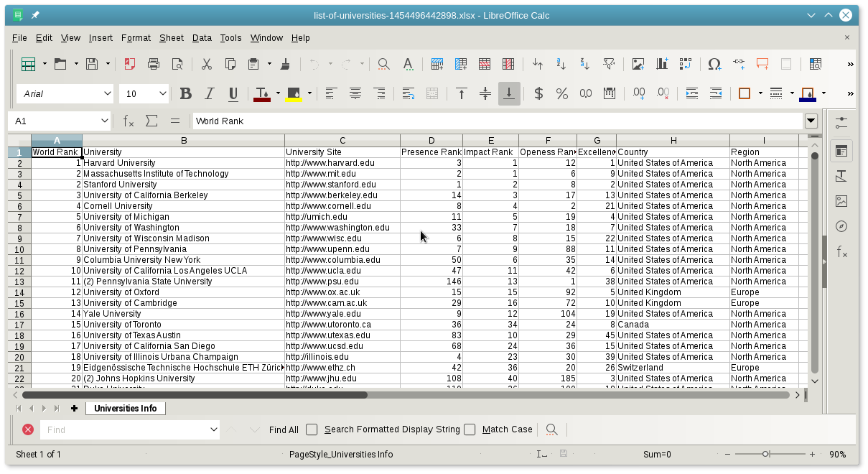Click the Sum sigma icon
868x474 pixels.
click(151, 121)
